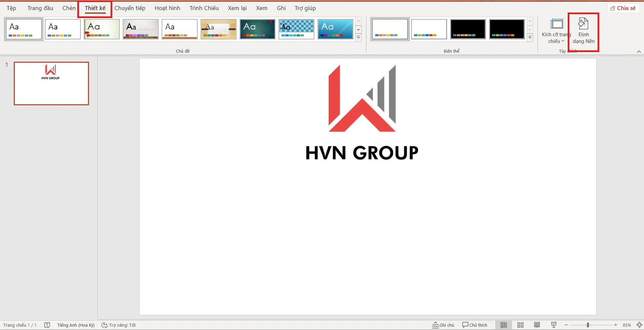Toggle the Ghi chú notes pane
Viewport: 644px width, 330px height.
(x=443, y=325)
